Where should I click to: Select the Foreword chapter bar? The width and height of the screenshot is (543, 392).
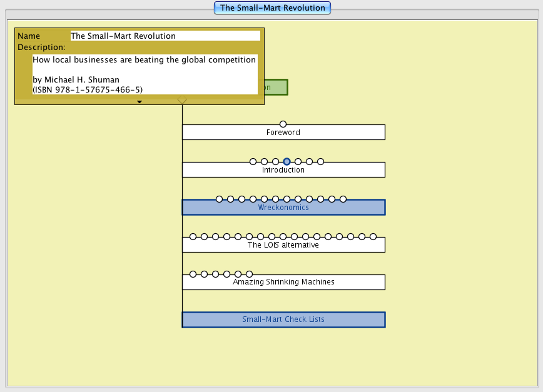[283, 134]
